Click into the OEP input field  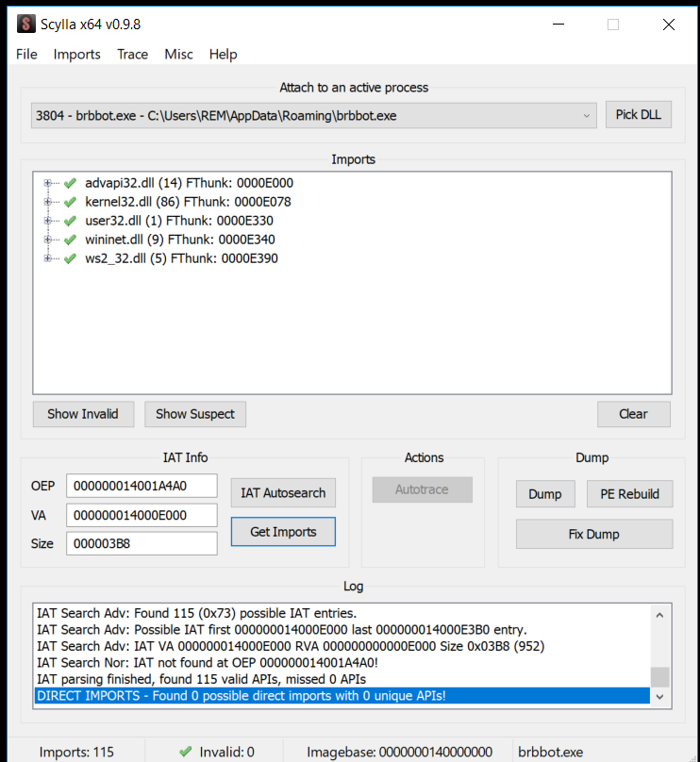point(142,487)
